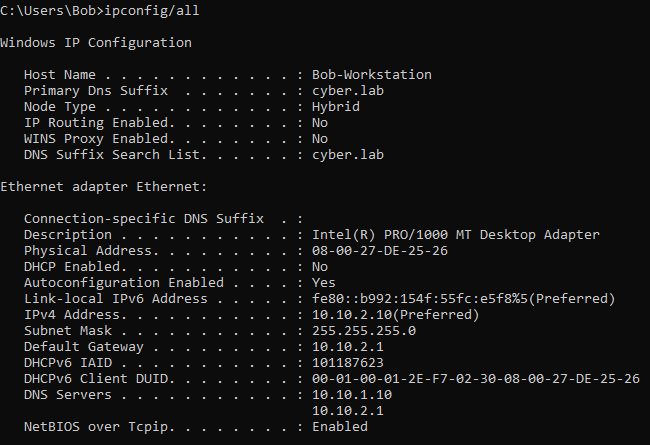Click the IP Routing Enabled No value
This screenshot has width=650, height=445.
pyautogui.click(x=320, y=123)
